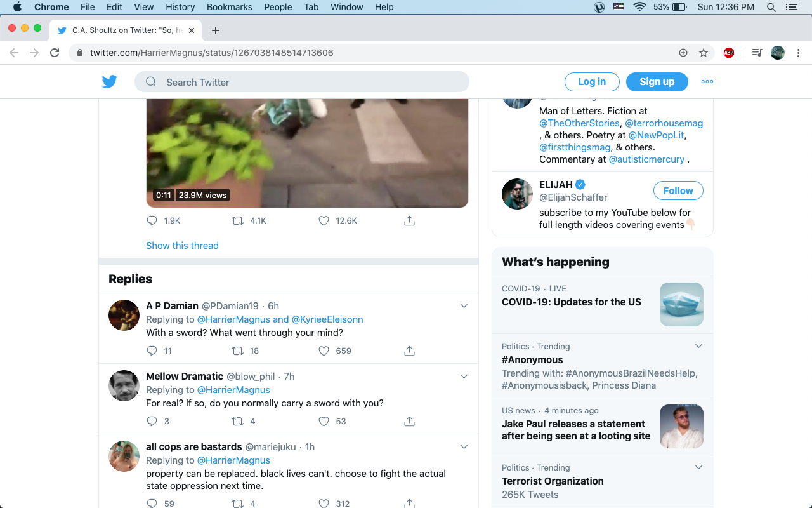The image size is (812, 508).
Task: Retweet Mellow Dramatic's reply
Action: (237, 421)
